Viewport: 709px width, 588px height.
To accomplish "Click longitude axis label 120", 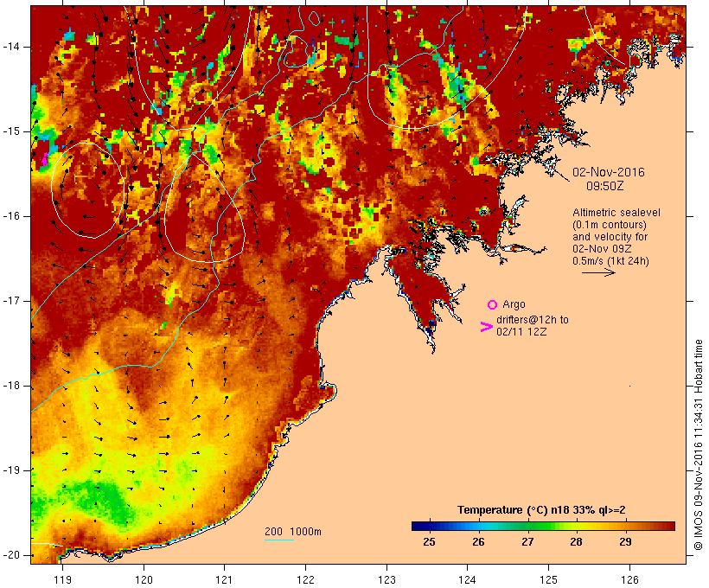I will point(144,579).
